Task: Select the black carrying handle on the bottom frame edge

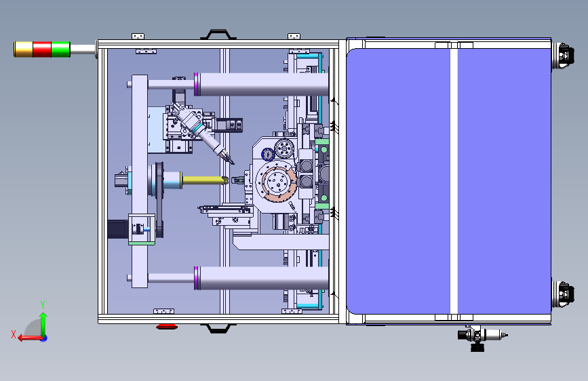Action: tap(218, 329)
